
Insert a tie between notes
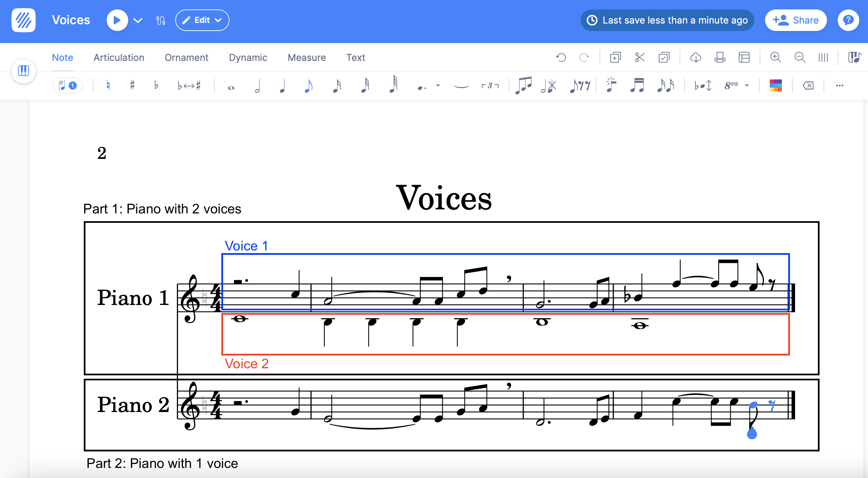461,86
